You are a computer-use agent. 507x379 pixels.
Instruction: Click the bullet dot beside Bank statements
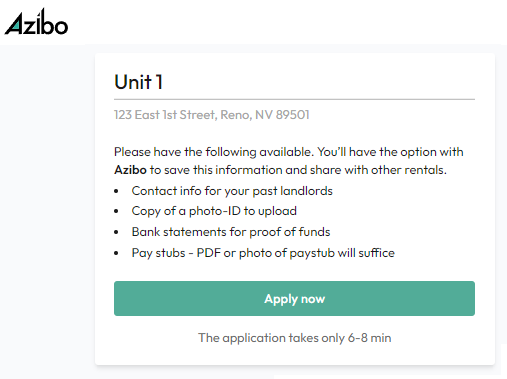[x=116, y=232]
